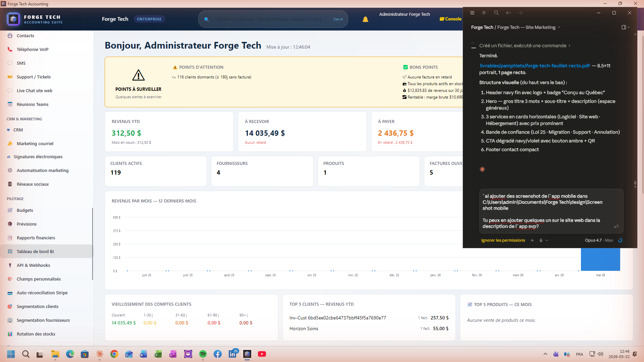Click the Budgets sidebar icon
The width and height of the screenshot is (644, 362).
(x=10, y=210)
